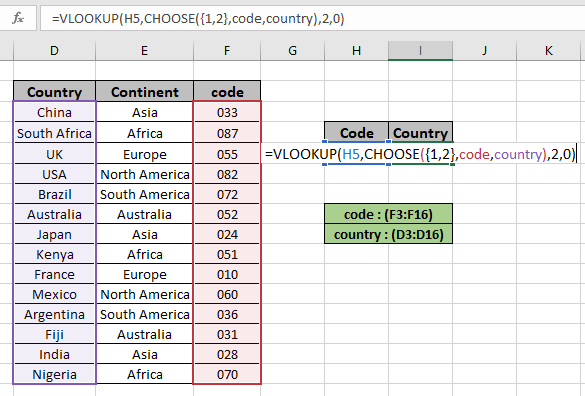585x396 pixels.
Task: Click the green cell labeled country : (D3:D16)
Action: 388,234
